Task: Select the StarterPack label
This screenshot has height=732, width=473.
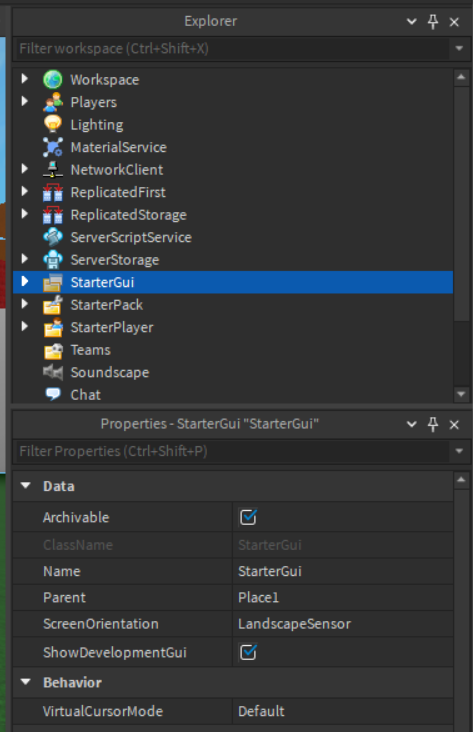Action: [x=106, y=305]
